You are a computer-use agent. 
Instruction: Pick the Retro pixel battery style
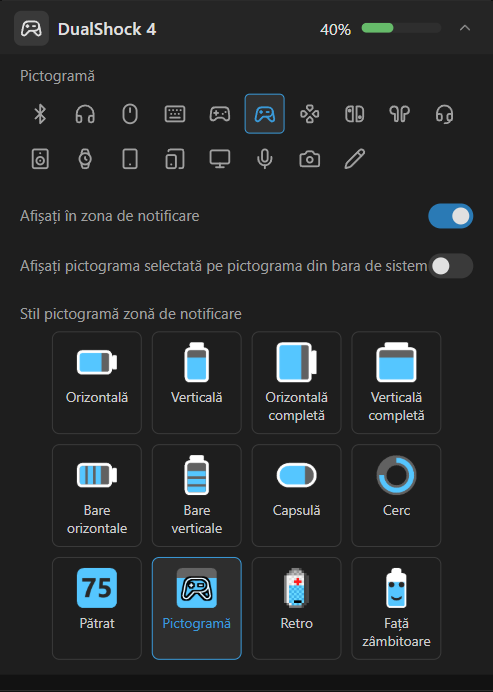click(x=297, y=609)
